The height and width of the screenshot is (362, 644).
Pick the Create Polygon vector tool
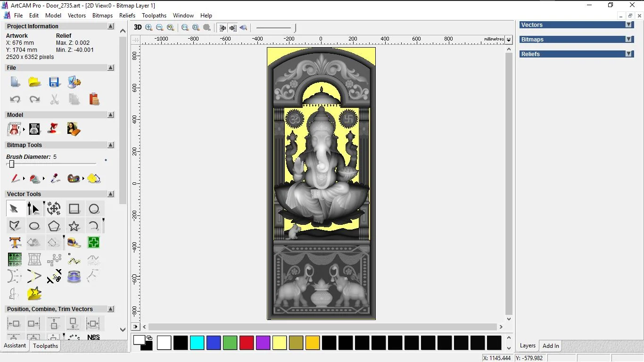[x=54, y=226]
